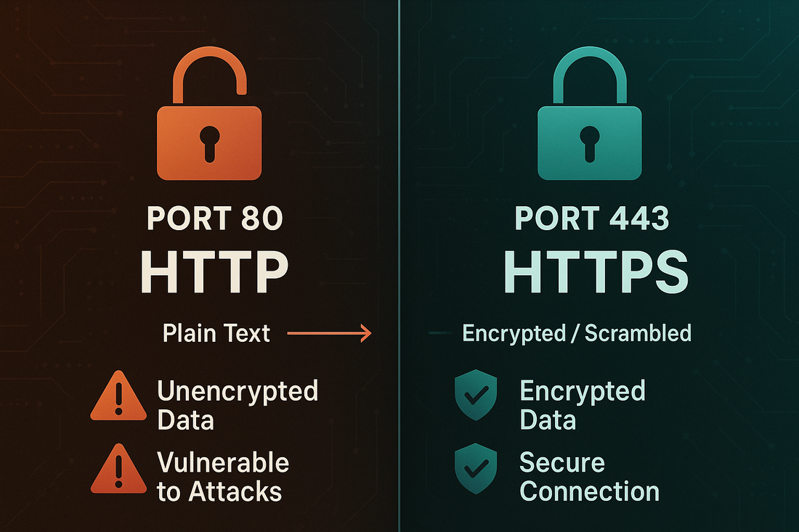The image size is (799, 532).
Task: Click the Plain Text label
Action: (x=216, y=333)
